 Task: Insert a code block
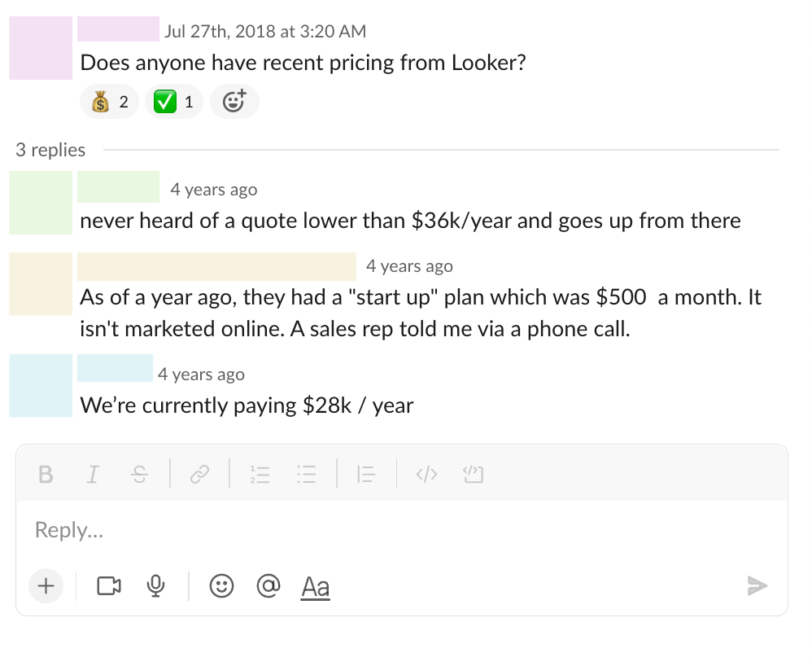pyautogui.click(x=473, y=474)
